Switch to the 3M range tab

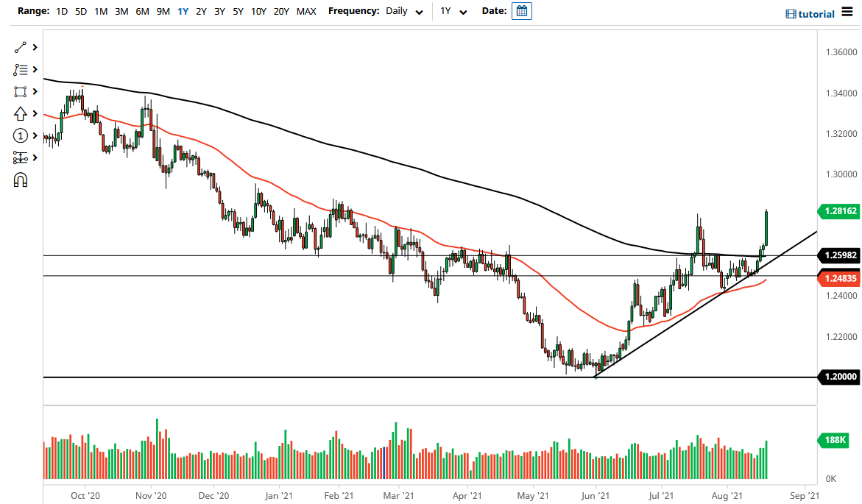point(121,12)
